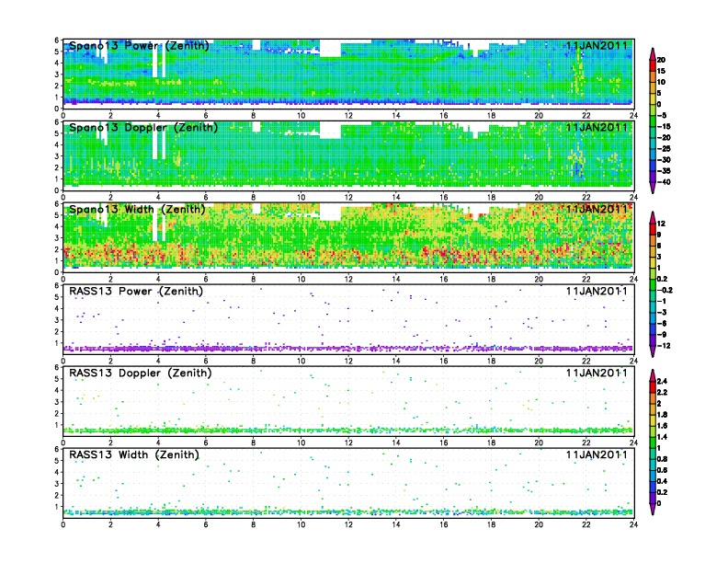Click the "-35" label on the power color bar

coord(664,171)
